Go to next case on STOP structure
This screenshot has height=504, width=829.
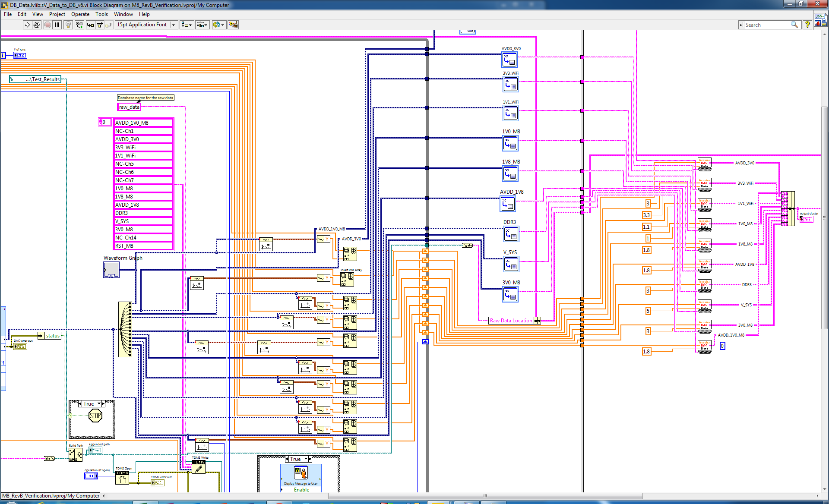(x=103, y=404)
